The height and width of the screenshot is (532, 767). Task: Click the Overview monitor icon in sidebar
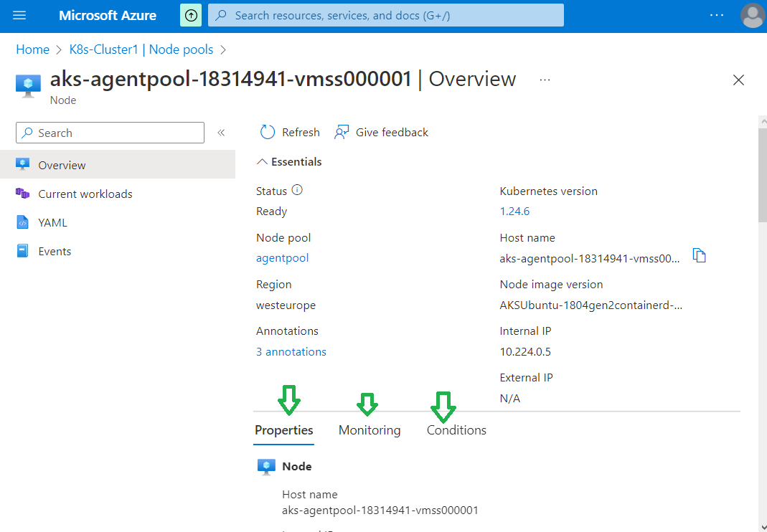(x=22, y=164)
